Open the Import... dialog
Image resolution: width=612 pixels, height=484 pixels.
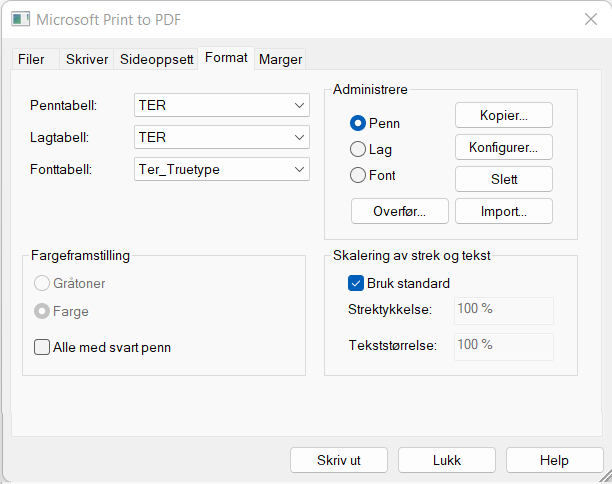(x=503, y=211)
